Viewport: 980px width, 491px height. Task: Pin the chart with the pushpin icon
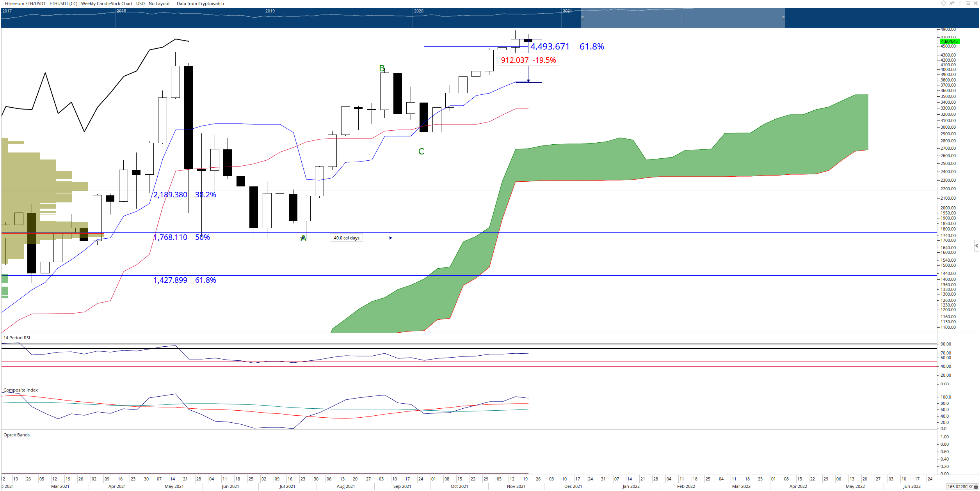coord(952,3)
